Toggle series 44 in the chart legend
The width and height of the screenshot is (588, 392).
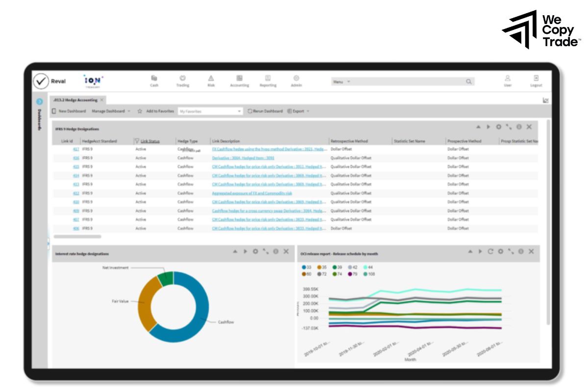point(365,267)
